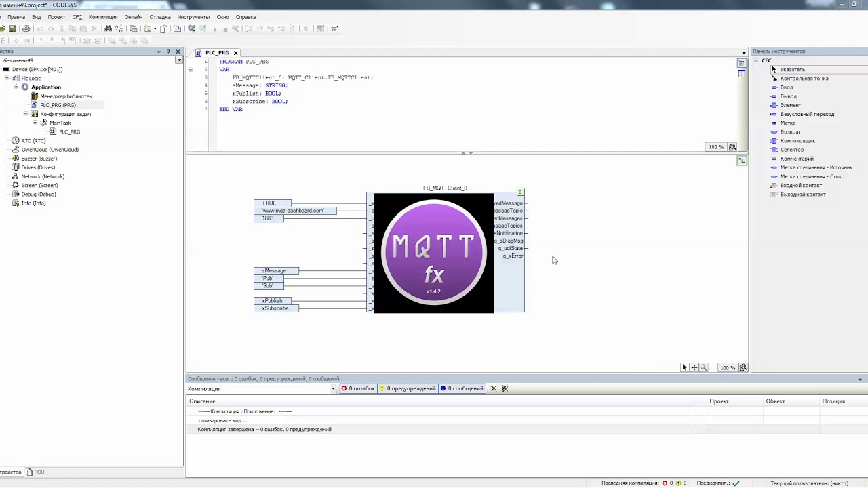Choose the Метка label tool
The height and width of the screenshot is (488, 868).
click(788, 123)
